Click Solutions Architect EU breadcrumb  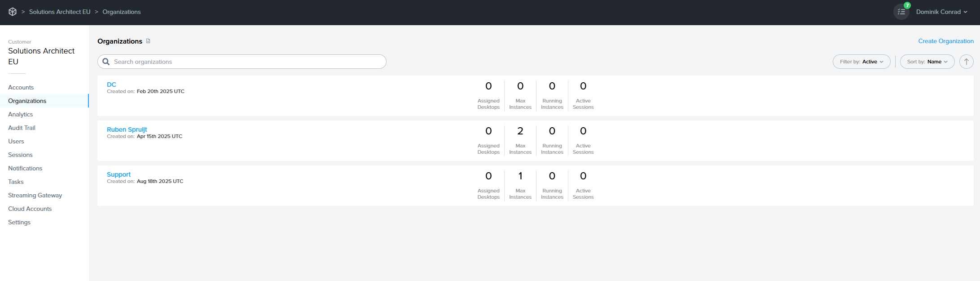point(60,12)
